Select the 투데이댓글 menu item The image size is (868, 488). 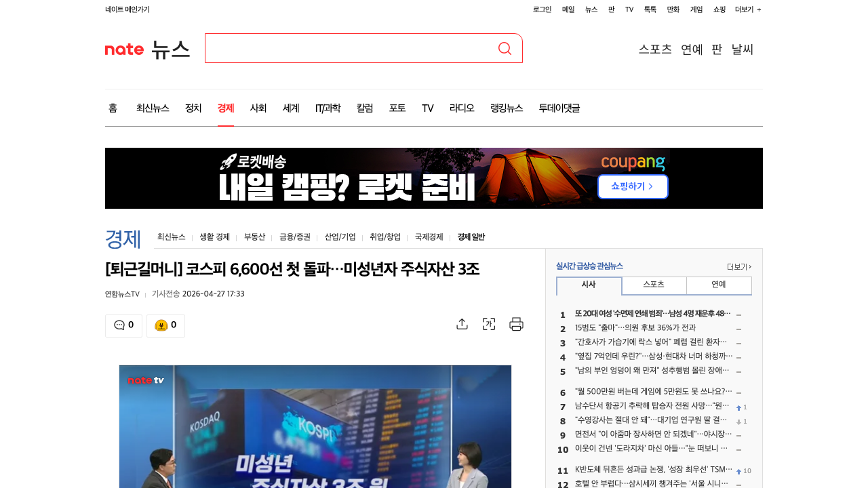tap(559, 108)
